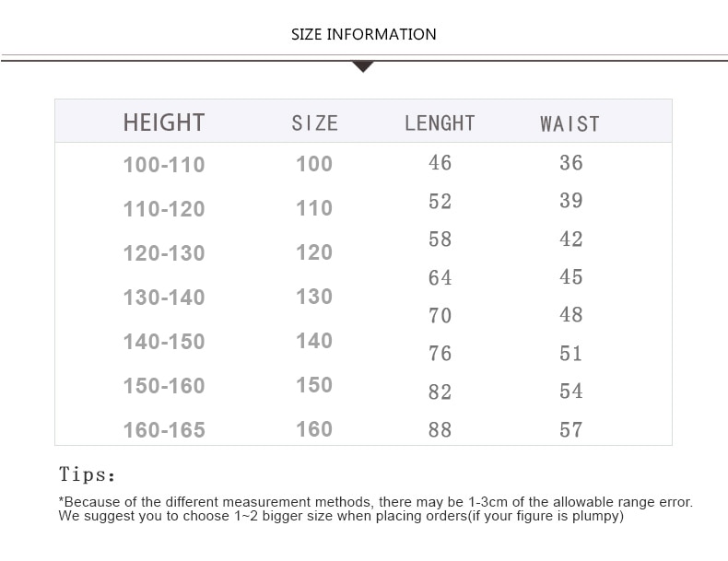This screenshot has width=728, height=561.
Task: Select the SIZE column header
Action: point(315,123)
